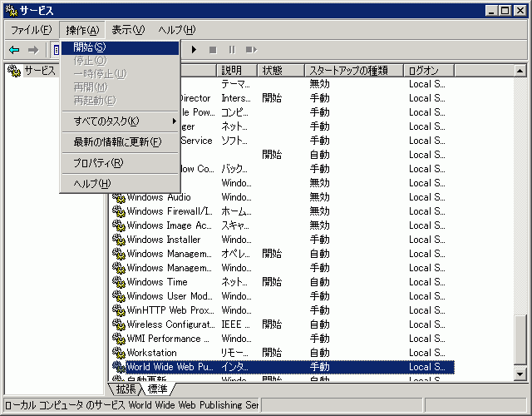Select the Windows Installer service name
Image resolution: width=532 pixels, height=416 pixels.
[164, 240]
